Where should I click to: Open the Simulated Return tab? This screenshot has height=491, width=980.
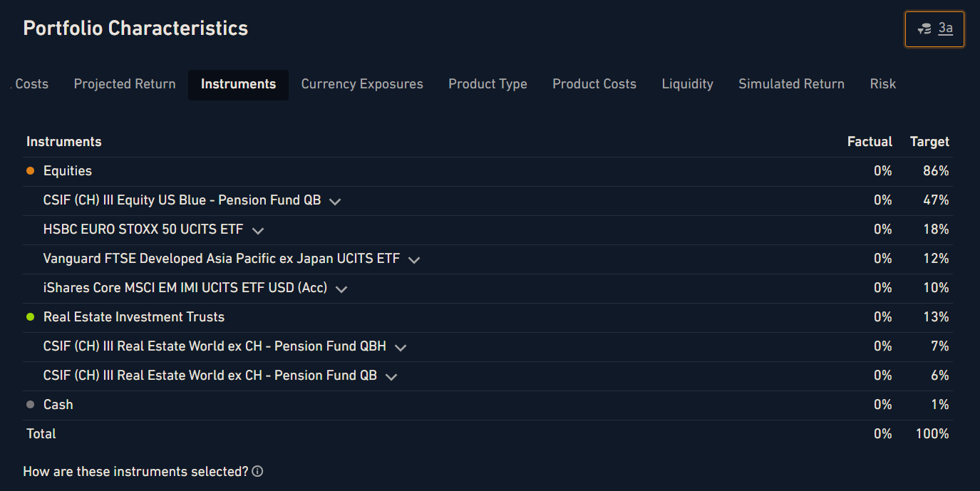pyautogui.click(x=791, y=84)
